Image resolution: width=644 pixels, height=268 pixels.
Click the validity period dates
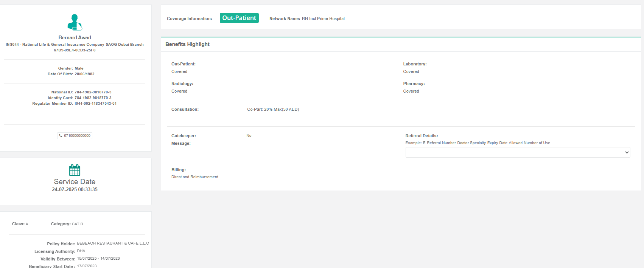point(98,259)
